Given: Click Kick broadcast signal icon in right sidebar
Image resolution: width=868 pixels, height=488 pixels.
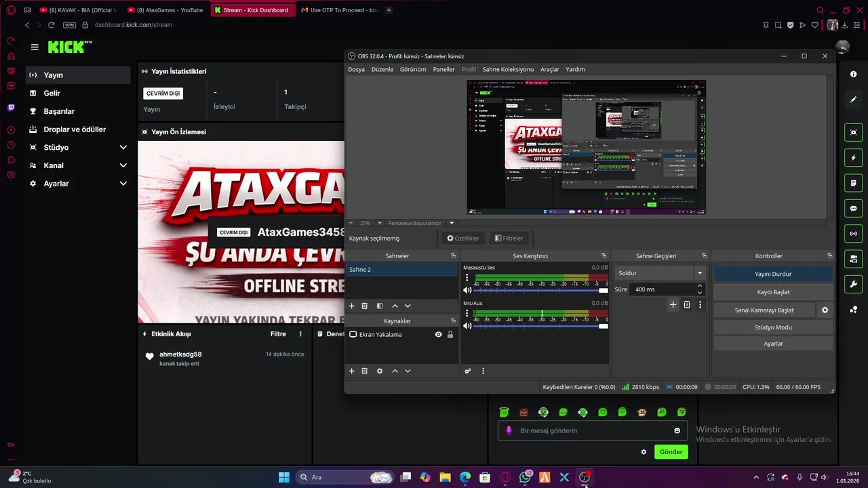Looking at the screenshot, I should [x=853, y=234].
